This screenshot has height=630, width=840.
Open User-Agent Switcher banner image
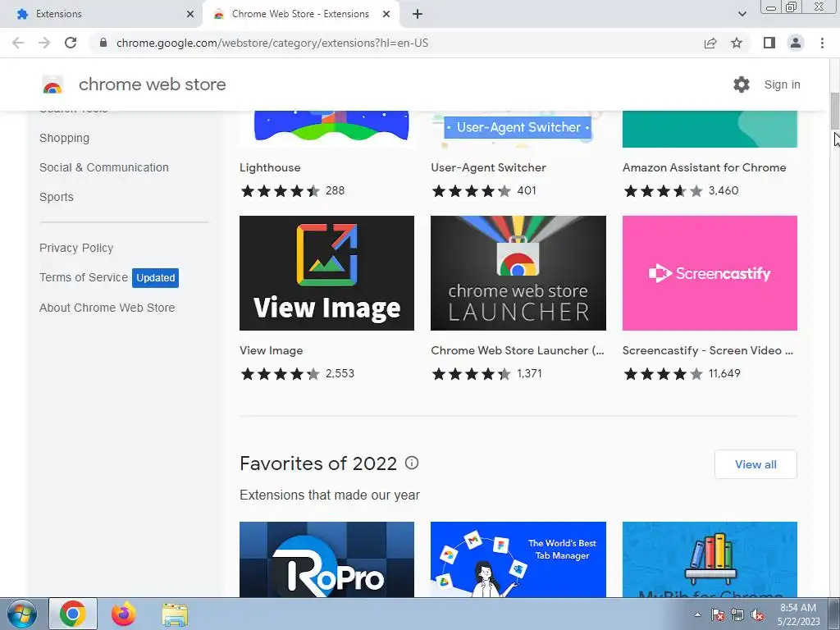(x=518, y=129)
